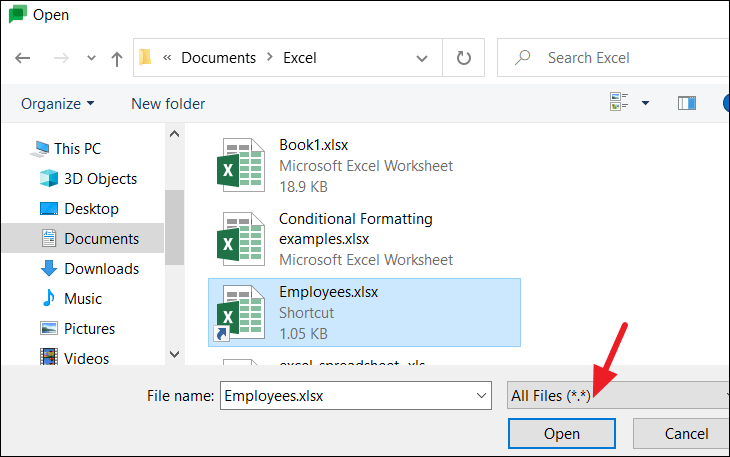Open Downloads in the sidebar
Screen dimensions: 730x457
click(x=90, y=269)
